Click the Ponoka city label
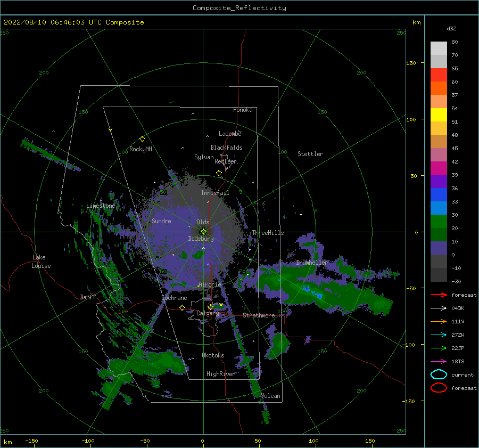 [x=243, y=110]
